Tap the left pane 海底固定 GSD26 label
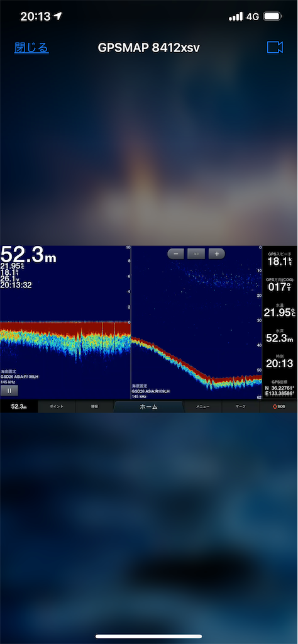Viewport: 298px width, 644px height. (x=21, y=376)
